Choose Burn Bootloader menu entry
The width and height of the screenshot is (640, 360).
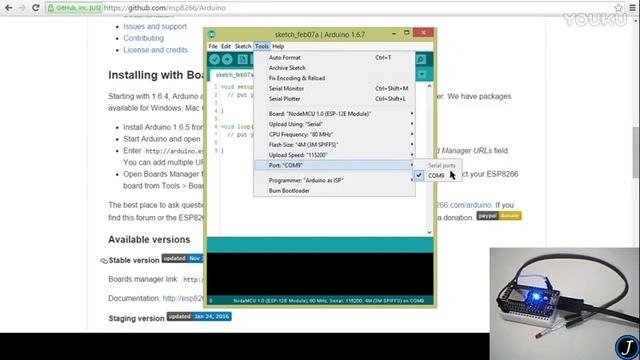coord(334,191)
